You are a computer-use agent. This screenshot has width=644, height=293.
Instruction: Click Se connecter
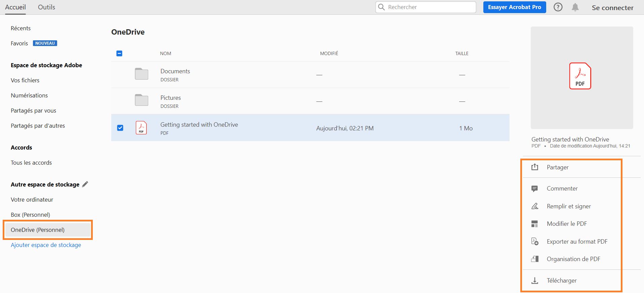(612, 7)
